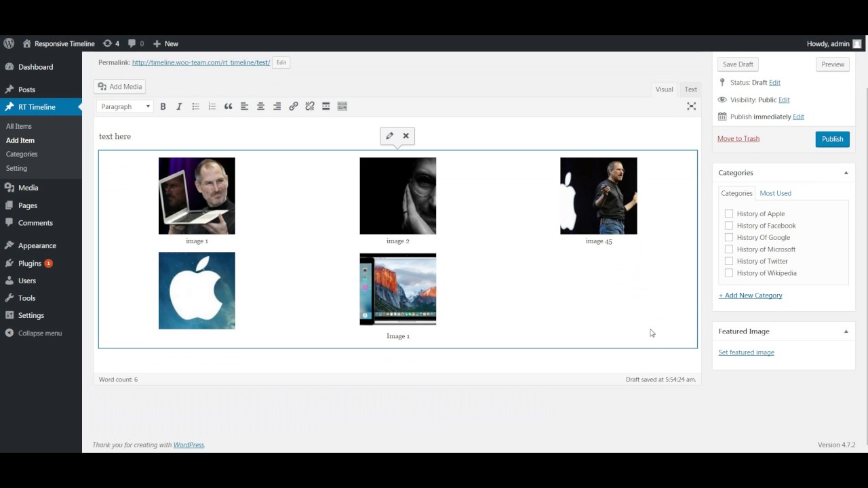Image resolution: width=868 pixels, height=488 pixels.
Task: Remove link with unlink icon
Action: 309,106
